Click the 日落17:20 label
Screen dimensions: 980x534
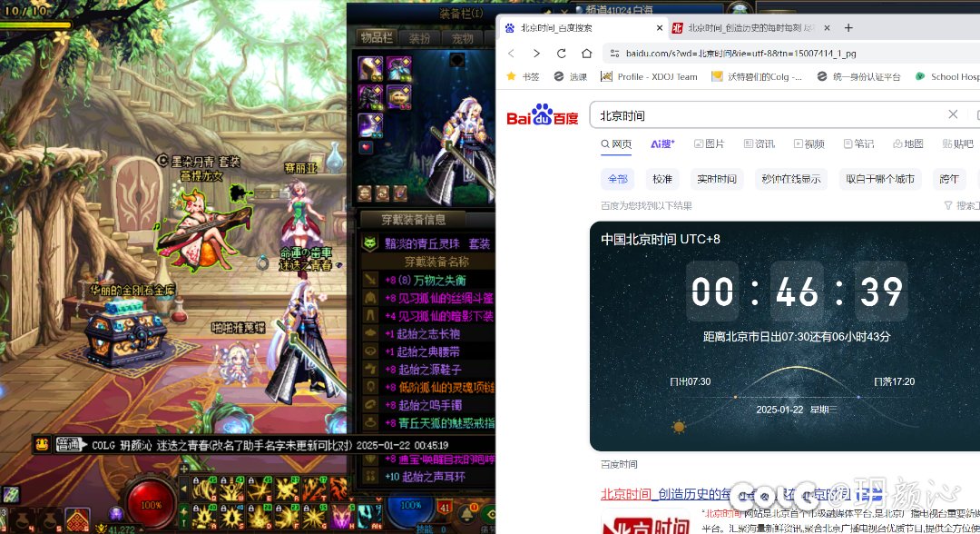894,381
